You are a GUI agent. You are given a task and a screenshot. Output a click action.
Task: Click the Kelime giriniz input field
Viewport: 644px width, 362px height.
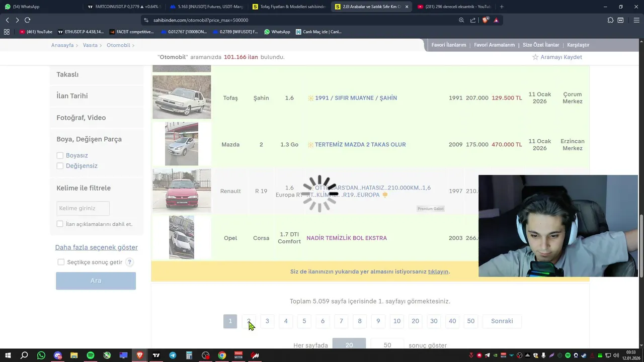(83, 208)
